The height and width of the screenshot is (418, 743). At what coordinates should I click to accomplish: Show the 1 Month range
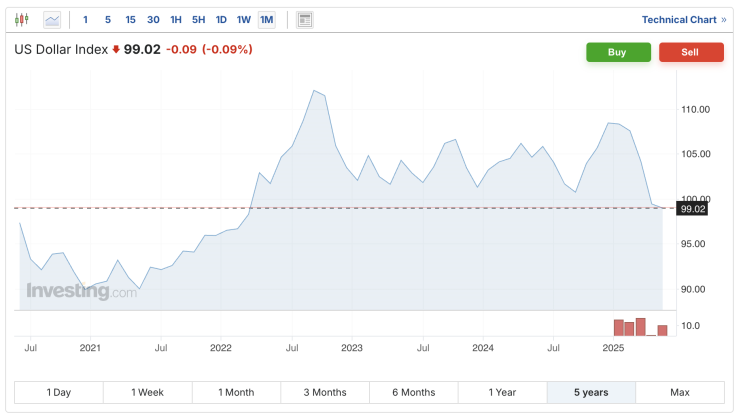click(x=236, y=392)
